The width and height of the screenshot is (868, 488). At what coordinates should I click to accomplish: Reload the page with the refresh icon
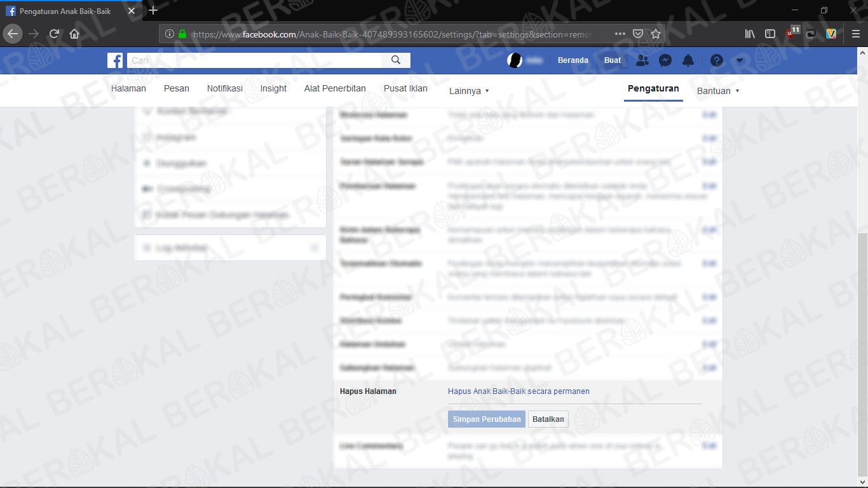coord(53,34)
